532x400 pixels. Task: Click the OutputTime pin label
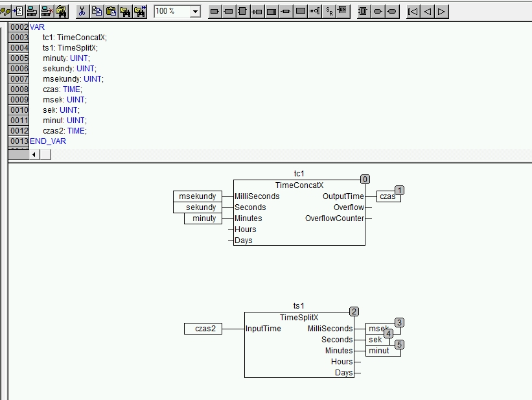point(343,196)
